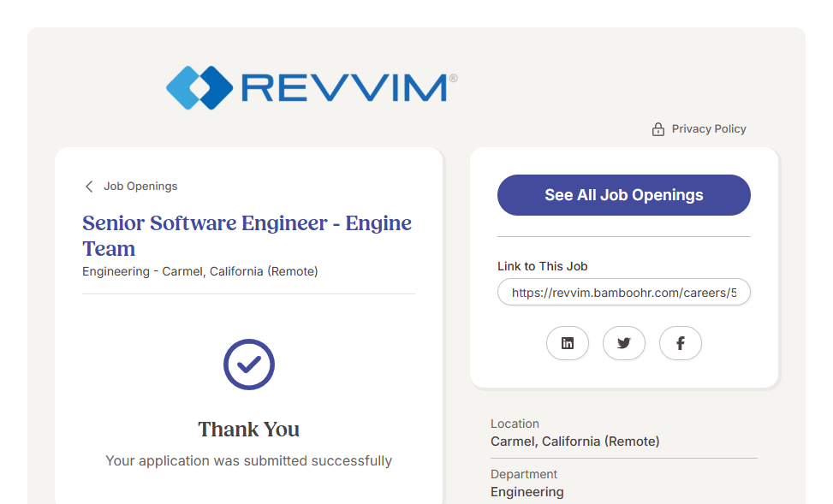This screenshot has width=833, height=504.
Task: Click the REVVIM wordmark text
Action: click(x=344, y=88)
